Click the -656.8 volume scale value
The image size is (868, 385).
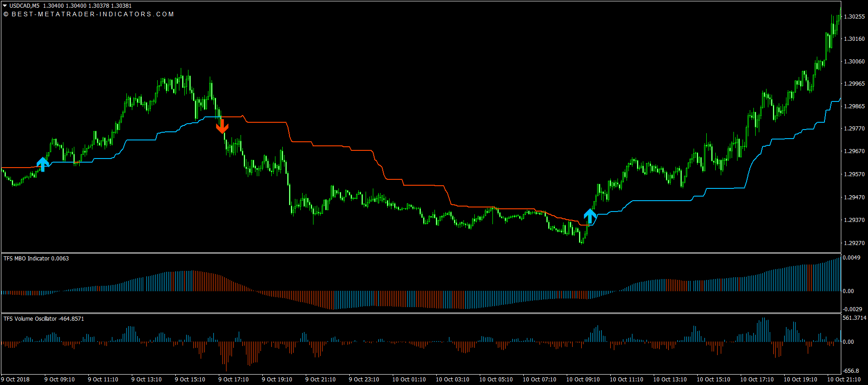[851, 371]
